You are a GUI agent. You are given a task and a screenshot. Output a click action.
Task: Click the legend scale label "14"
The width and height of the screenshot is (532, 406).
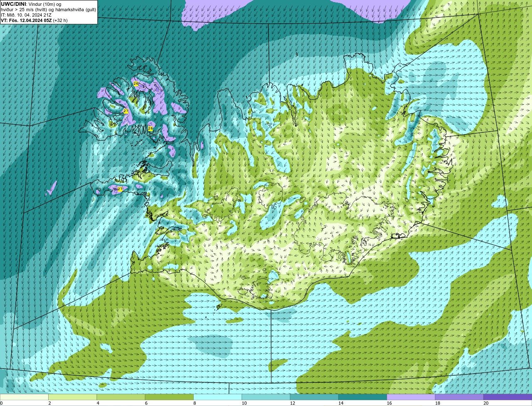(x=341, y=403)
